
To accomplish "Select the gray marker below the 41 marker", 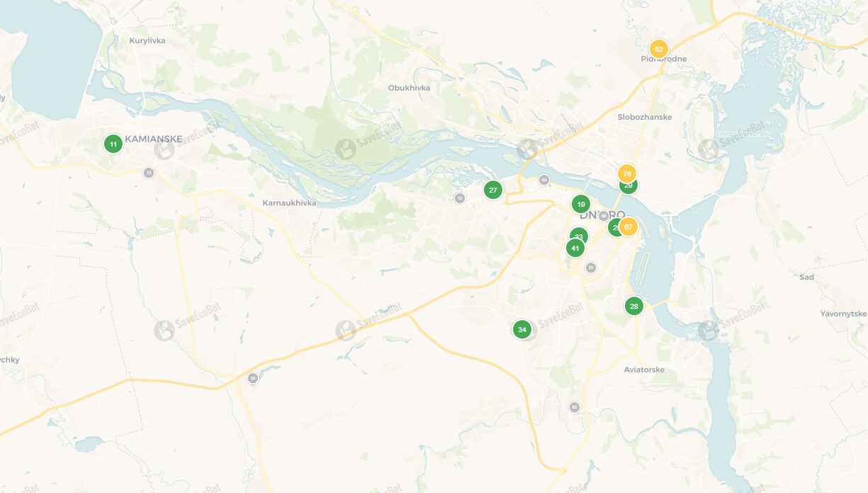I will [591, 268].
